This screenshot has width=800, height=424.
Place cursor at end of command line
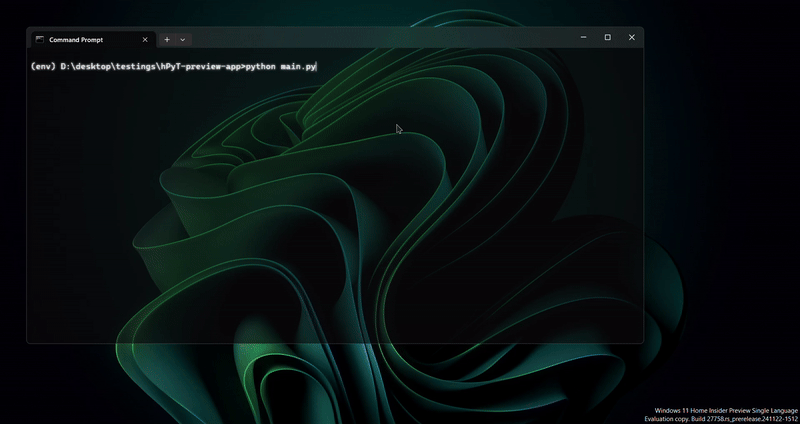tap(317, 67)
